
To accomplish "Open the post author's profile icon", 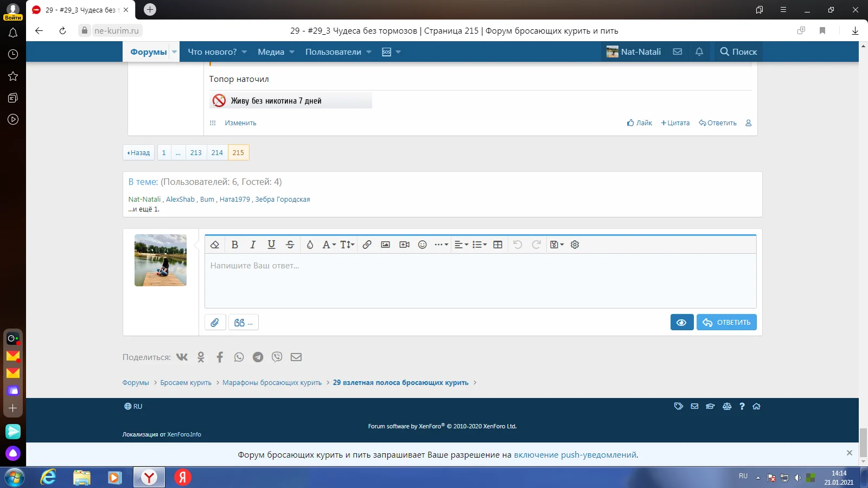I will [x=749, y=123].
